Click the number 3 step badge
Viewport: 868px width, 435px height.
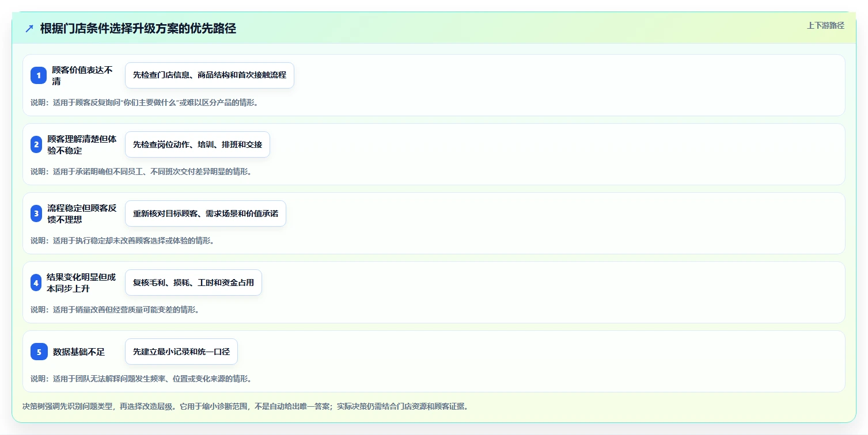36,213
